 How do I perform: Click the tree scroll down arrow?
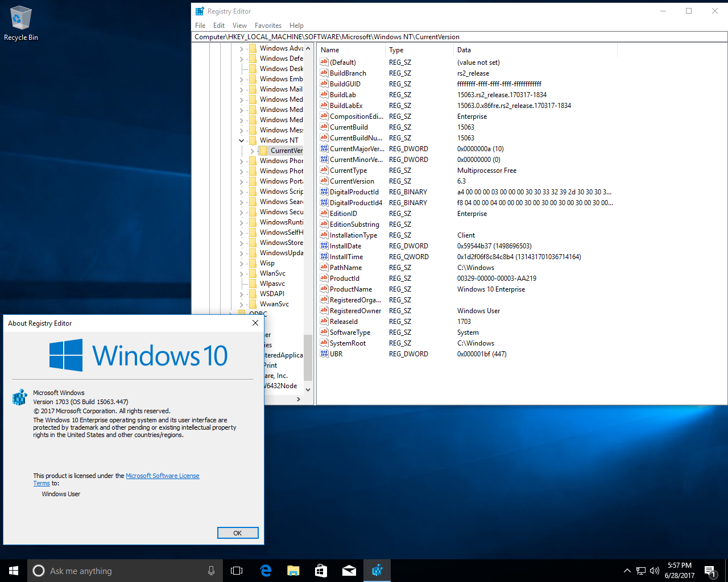(308, 389)
